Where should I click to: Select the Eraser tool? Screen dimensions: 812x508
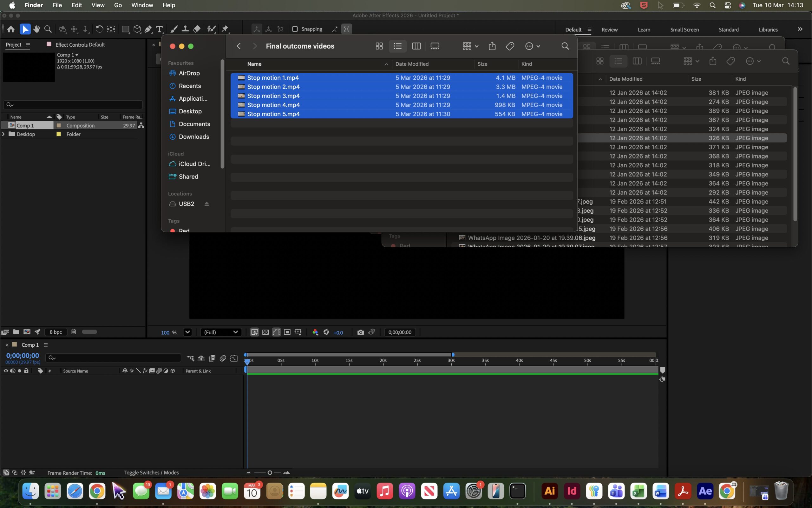coord(197,29)
